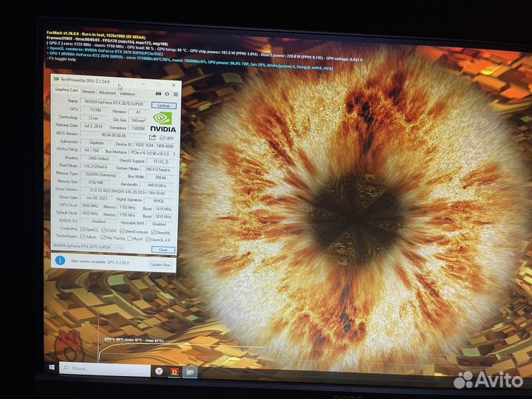Toggle the CUDA checkbox
Screen dimensions: 532x399
click(x=103, y=230)
